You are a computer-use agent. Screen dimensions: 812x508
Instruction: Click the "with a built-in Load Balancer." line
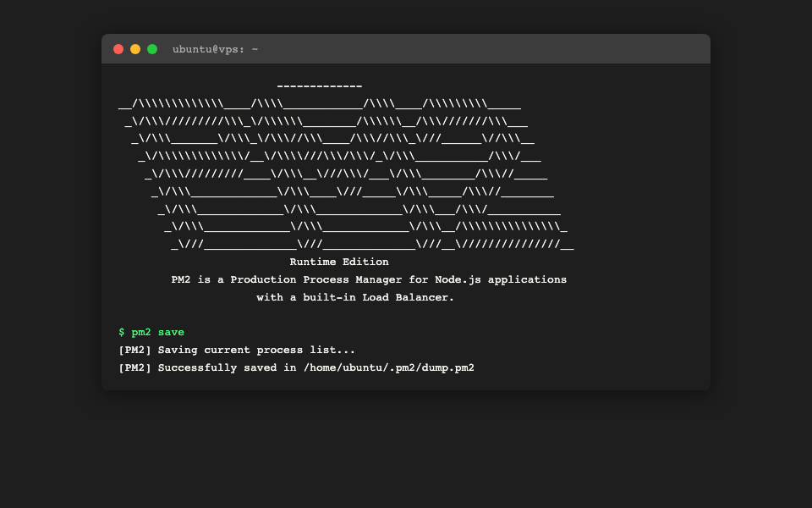[x=355, y=297]
